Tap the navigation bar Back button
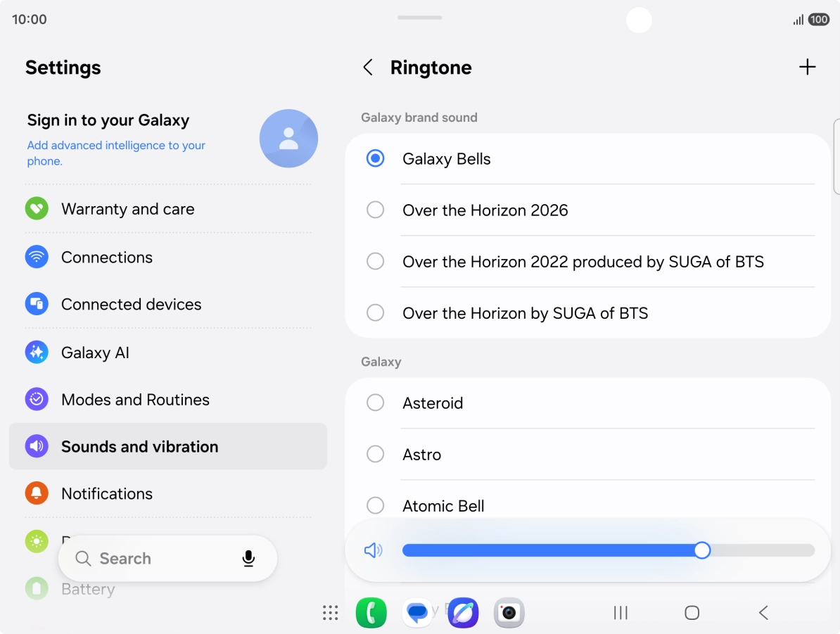The image size is (840, 634). pyautogui.click(x=763, y=613)
